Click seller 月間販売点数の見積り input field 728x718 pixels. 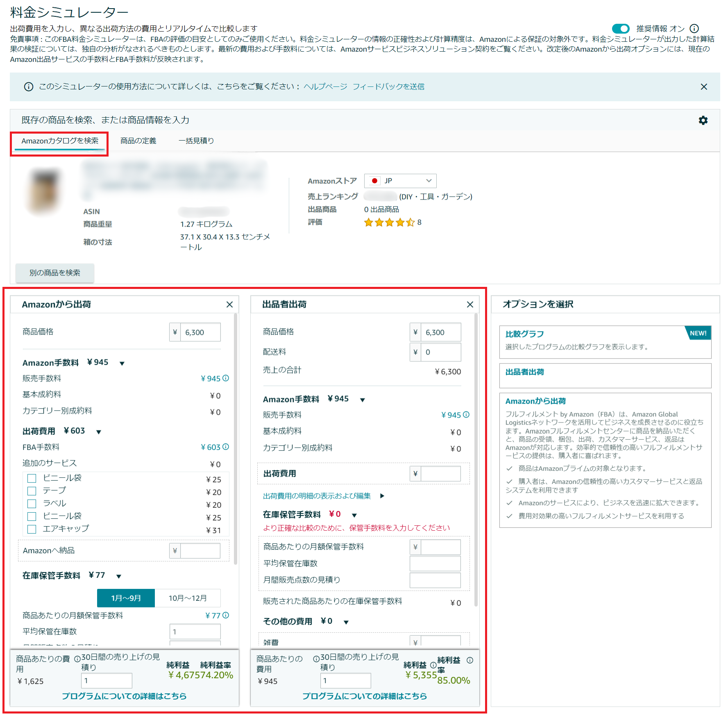tap(435, 580)
